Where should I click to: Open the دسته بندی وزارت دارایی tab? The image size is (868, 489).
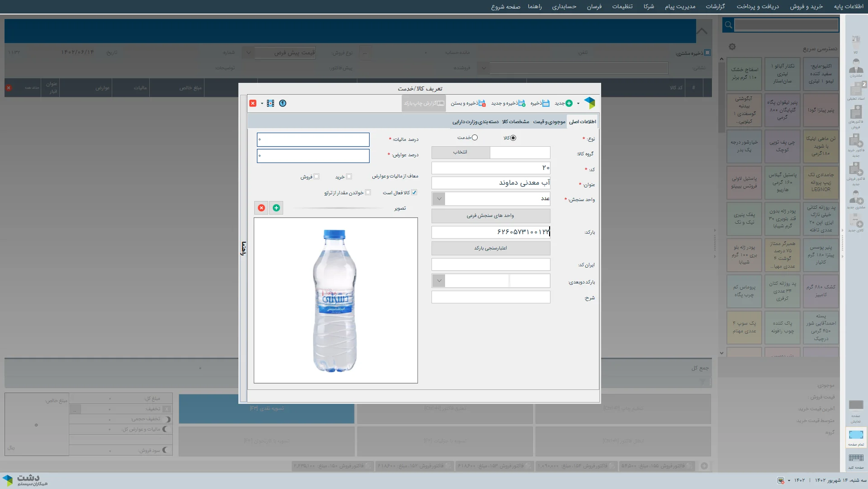pos(475,122)
